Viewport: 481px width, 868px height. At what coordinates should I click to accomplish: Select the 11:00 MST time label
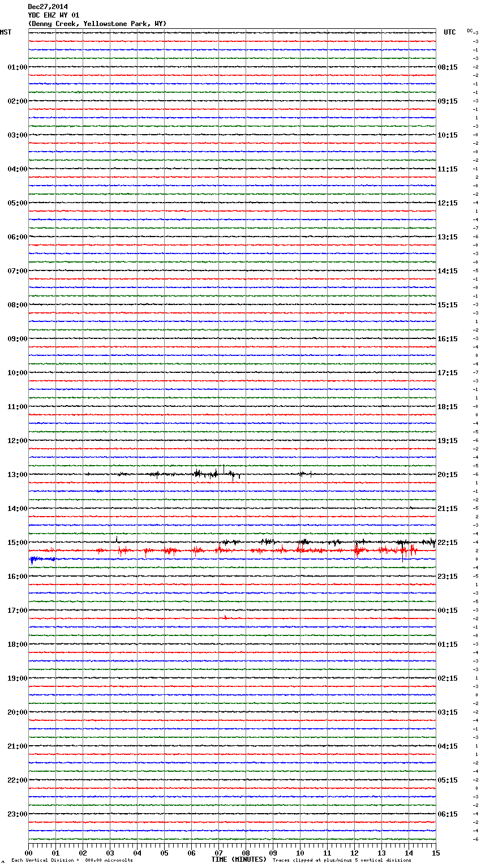pos(18,407)
